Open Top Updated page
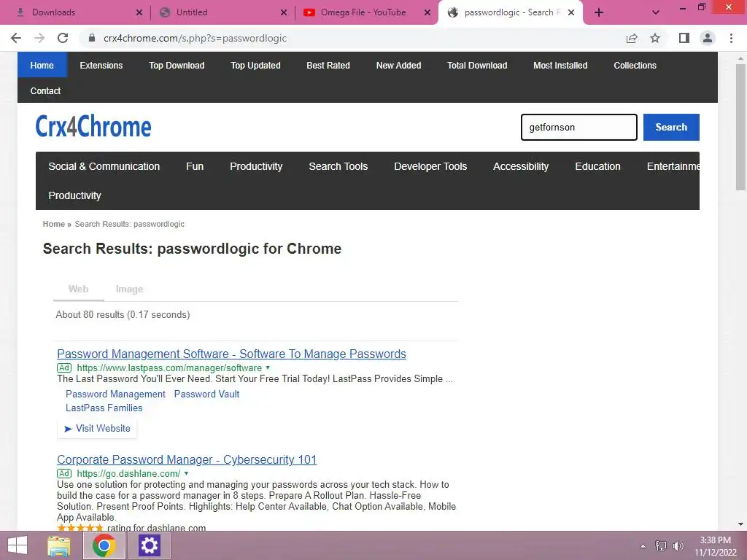The width and height of the screenshot is (747, 560). pos(255,65)
